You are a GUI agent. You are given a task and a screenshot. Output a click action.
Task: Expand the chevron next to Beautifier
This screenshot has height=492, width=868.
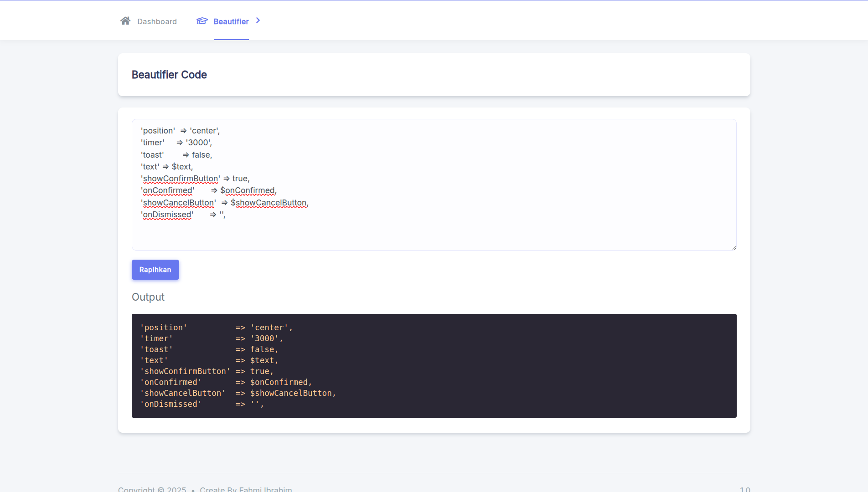[258, 20]
